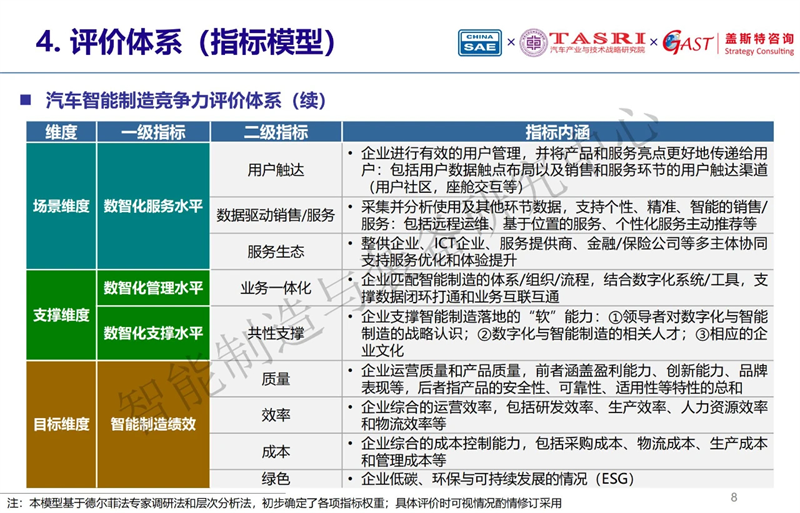Click the "指标内涵" column header
This screenshot has width=800, height=513.
[x=557, y=132]
